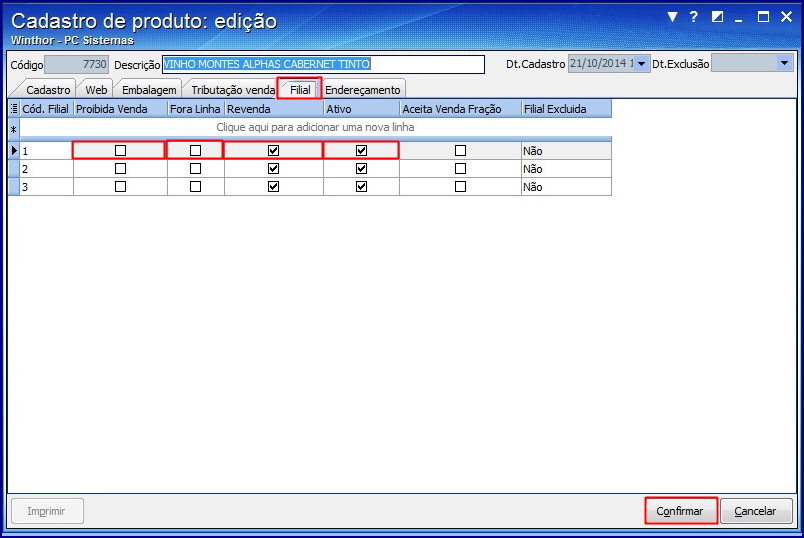Click the new-row asterisk indicator
Viewport: 804px width, 538px height.
(14, 130)
